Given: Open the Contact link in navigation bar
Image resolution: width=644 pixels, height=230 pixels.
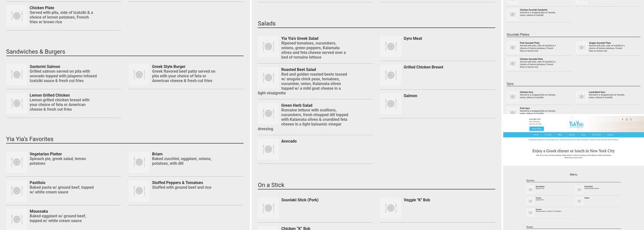Looking at the screenshot, I should 610,135.
